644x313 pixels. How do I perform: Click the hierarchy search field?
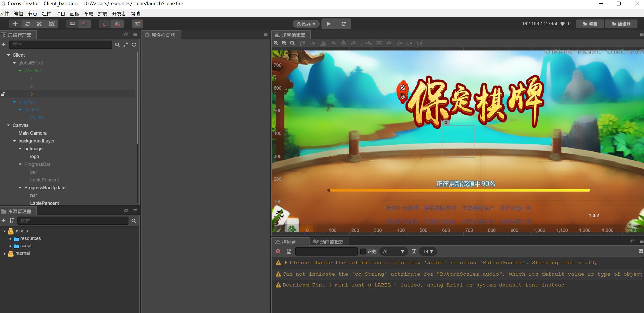[61, 45]
